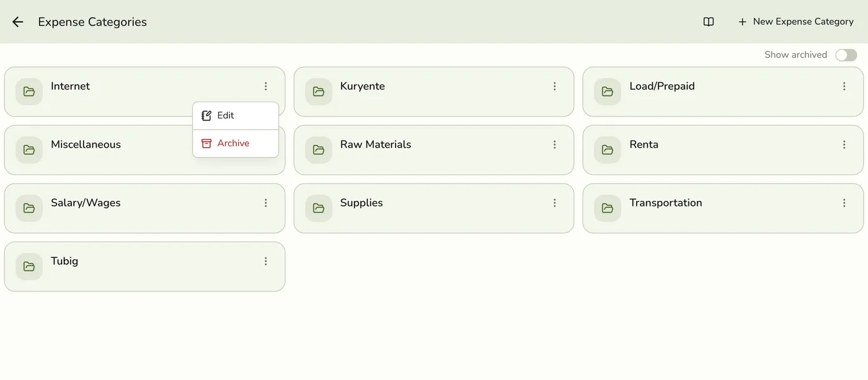Open the Salary/Wages three-dot menu
This screenshot has width=868, height=380.
[x=265, y=203]
